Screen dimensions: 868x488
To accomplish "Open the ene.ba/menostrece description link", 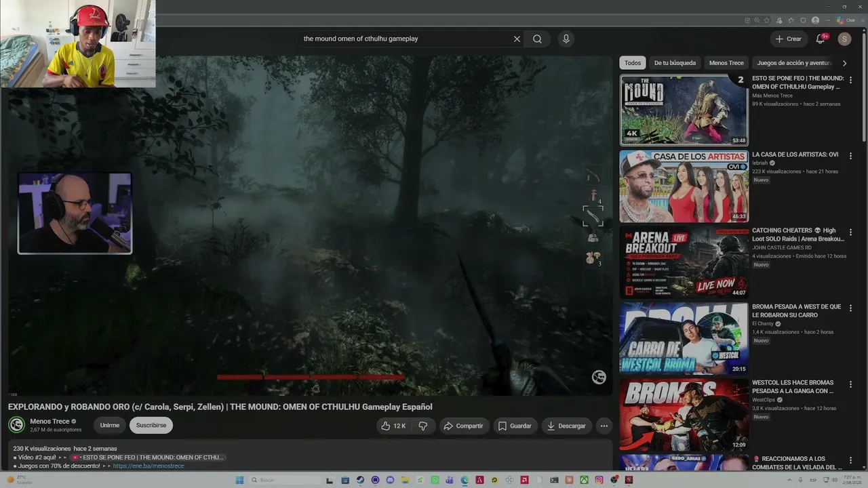I will pyautogui.click(x=149, y=466).
